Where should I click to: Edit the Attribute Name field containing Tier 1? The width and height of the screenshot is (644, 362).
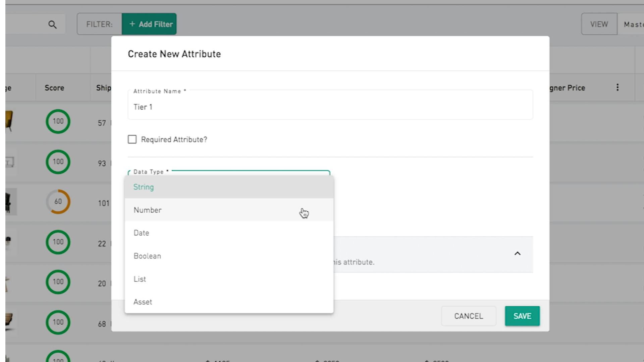[x=330, y=107]
